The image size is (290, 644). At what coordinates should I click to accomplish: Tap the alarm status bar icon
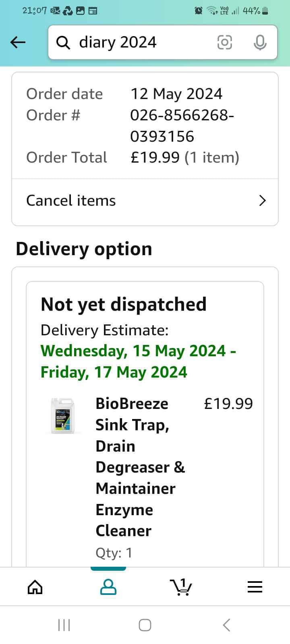coord(199,11)
